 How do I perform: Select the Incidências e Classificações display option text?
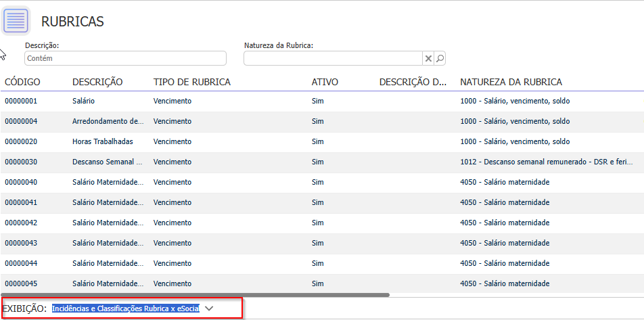tap(125, 308)
